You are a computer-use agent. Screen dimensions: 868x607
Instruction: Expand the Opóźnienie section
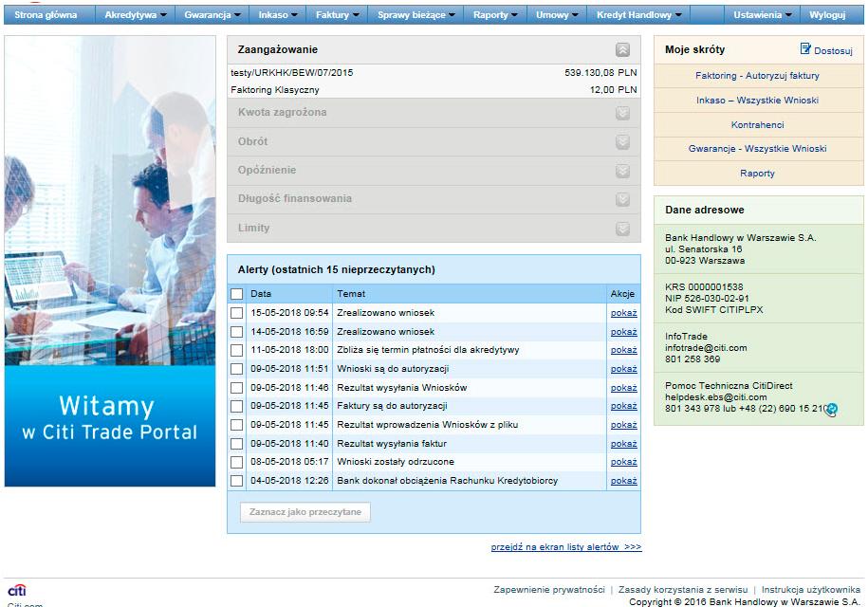pyautogui.click(x=622, y=171)
